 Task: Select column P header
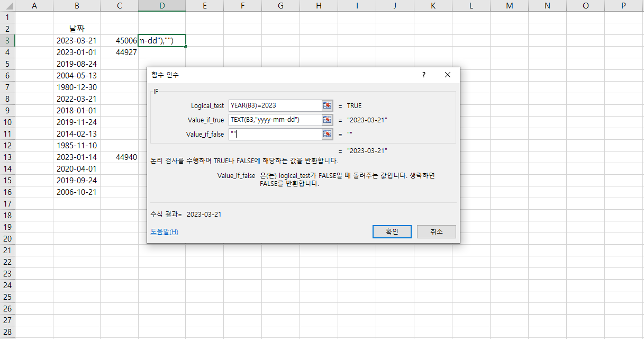click(623, 6)
